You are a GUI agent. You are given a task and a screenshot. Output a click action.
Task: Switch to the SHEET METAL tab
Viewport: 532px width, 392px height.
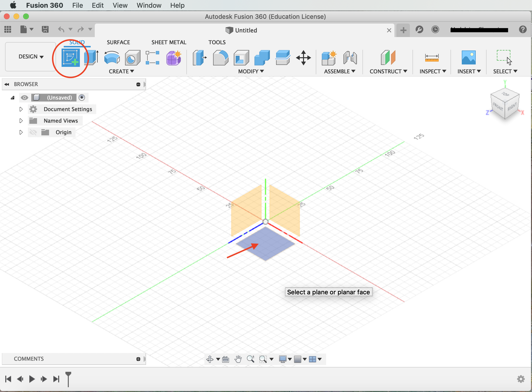[168, 42]
